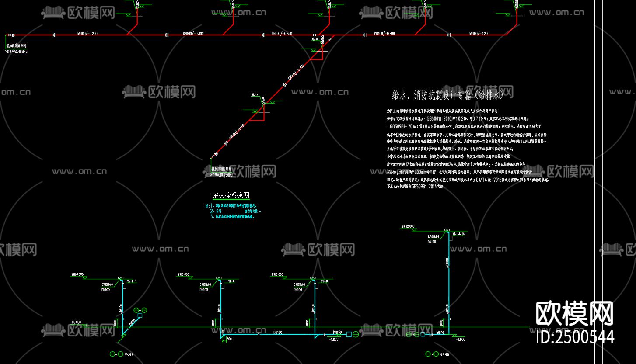Click the 屋面6.000 elevation triangle above YL-9
This screenshot has height=364, width=636.
pos(190,277)
